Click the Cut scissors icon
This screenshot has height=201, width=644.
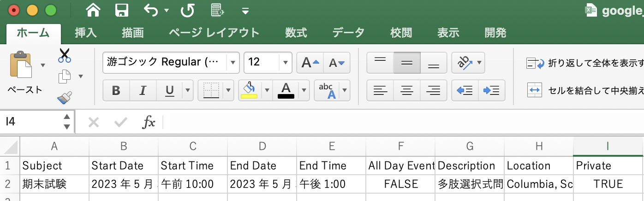[65, 56]
